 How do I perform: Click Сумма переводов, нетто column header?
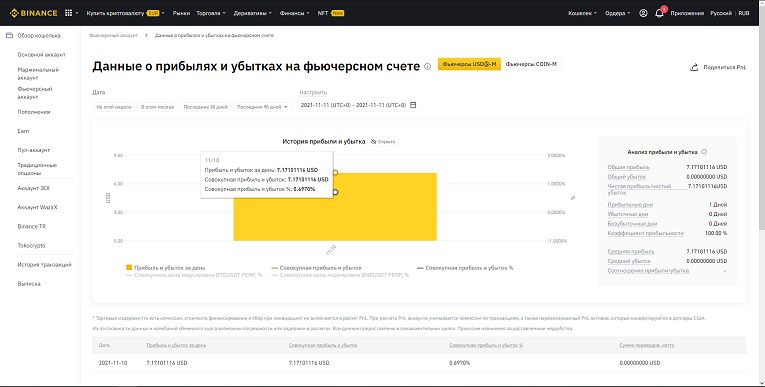[x=647, y=345]
